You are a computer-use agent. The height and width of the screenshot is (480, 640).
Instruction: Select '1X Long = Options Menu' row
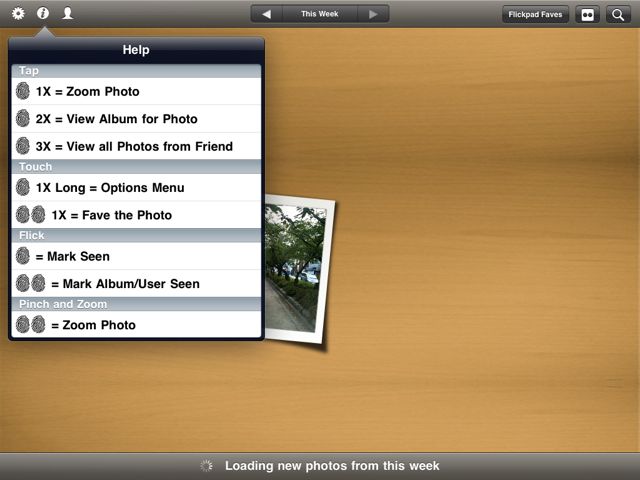(136, 188)
